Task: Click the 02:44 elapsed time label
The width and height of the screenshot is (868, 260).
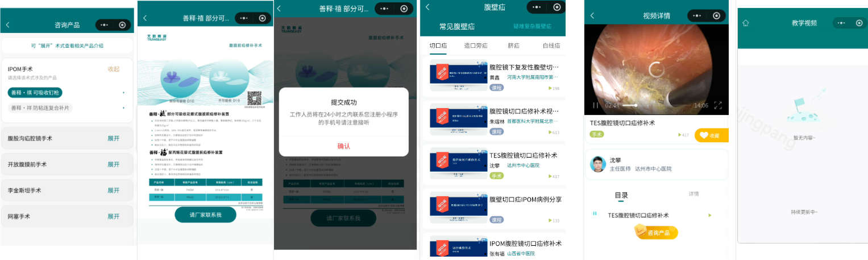Action: point(612,105)
